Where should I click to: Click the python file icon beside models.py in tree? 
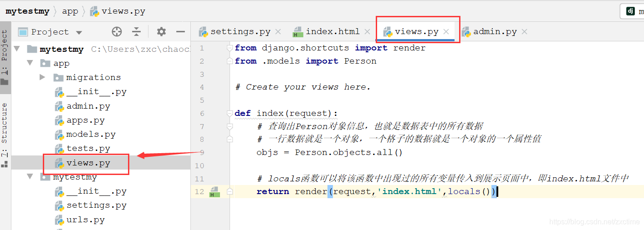(59, 135)
